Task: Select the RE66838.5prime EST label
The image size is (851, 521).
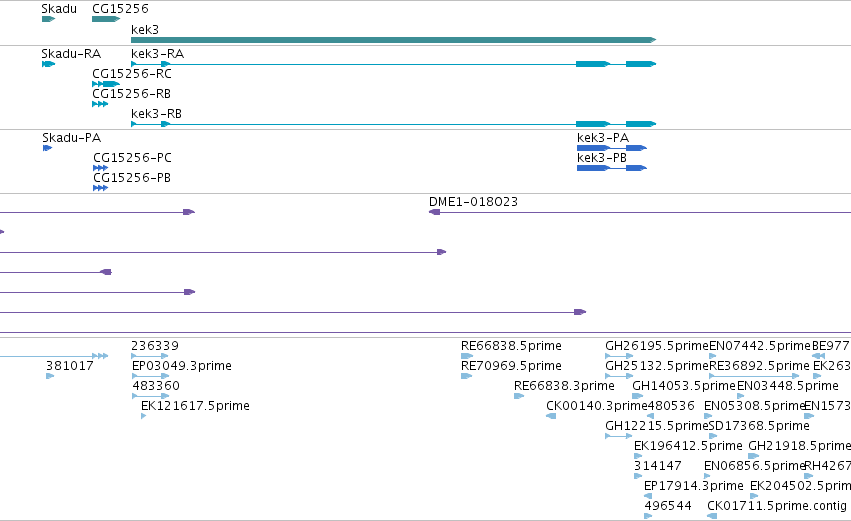Action: click(x=511, y=346)
